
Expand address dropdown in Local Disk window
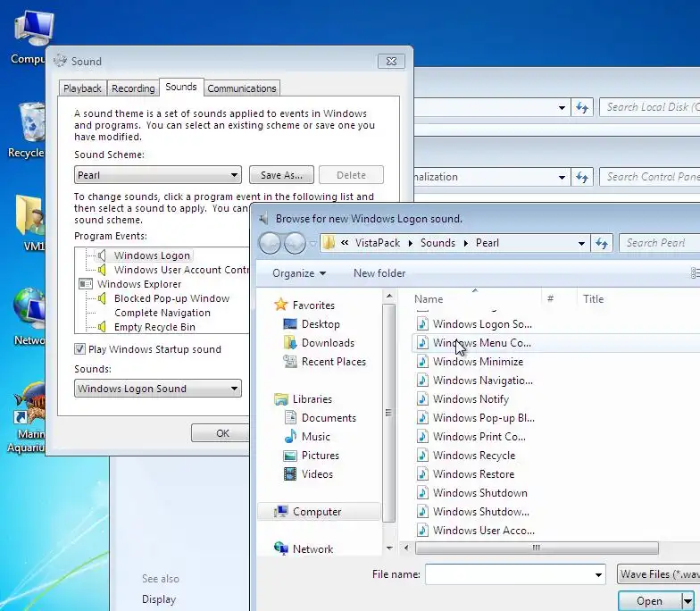(x=562, y=107)
